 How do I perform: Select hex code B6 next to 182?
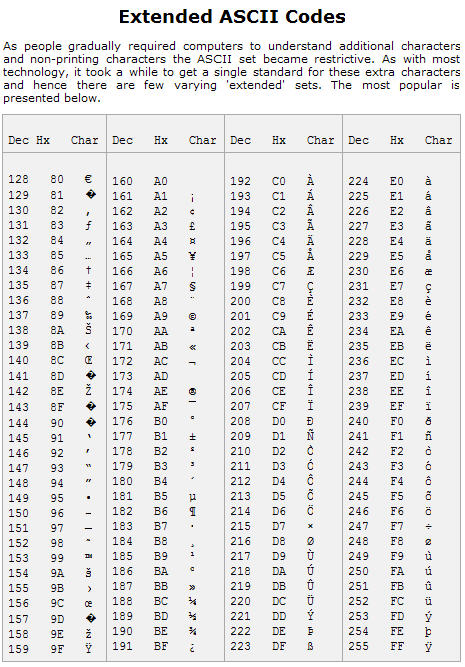160,511
